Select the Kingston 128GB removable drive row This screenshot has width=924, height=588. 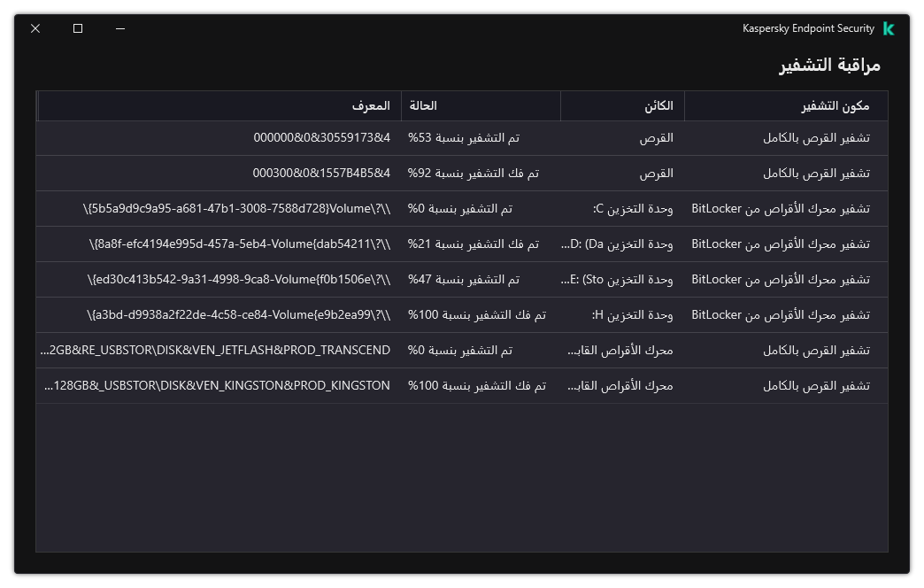click(x=460, y=385)
